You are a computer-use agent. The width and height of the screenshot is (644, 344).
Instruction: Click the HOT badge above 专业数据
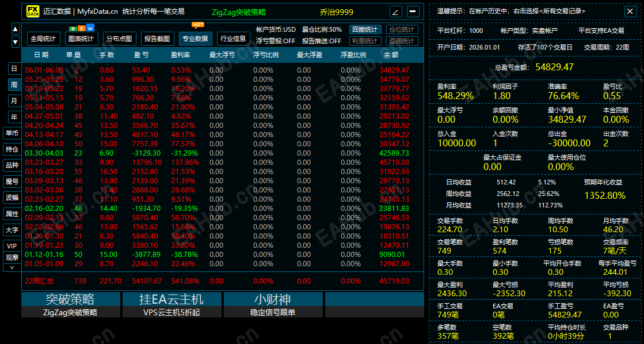198,25
